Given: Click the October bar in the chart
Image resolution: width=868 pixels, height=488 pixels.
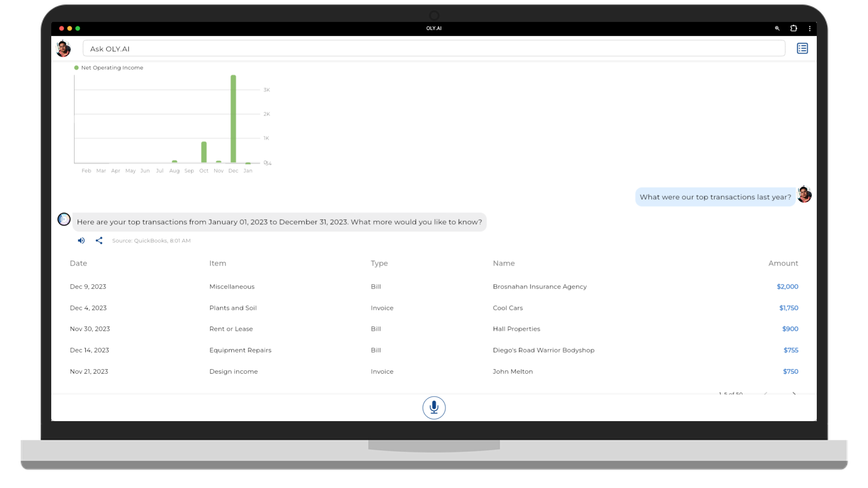Looking at the screenshot, I should point(204,152).
